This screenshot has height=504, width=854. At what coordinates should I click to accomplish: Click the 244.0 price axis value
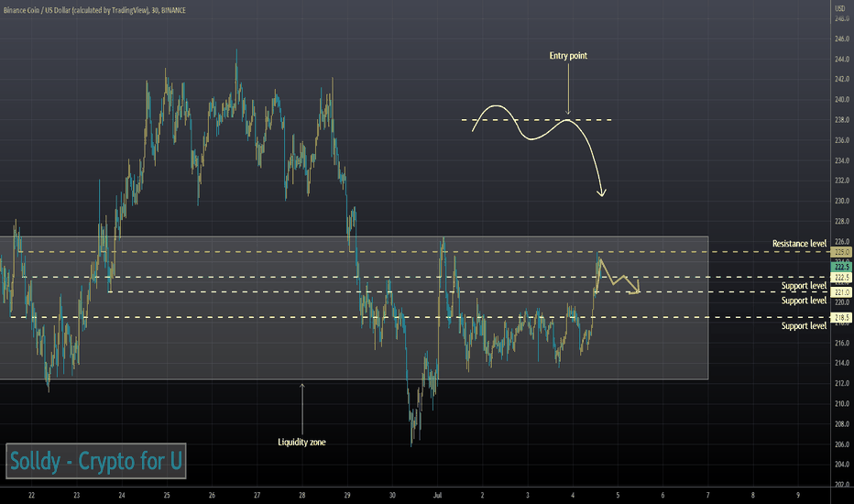(842, 59)
